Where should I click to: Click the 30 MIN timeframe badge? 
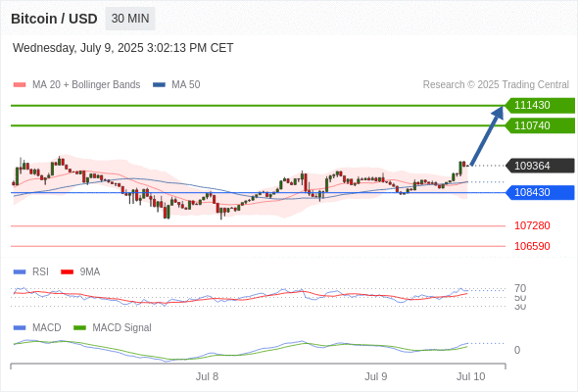(x=130, y=19)
